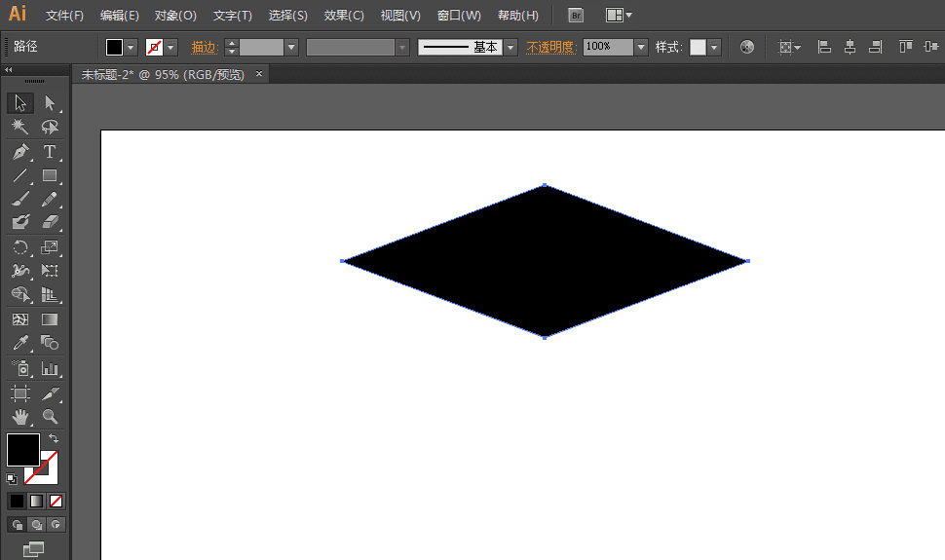Screen dimensions: 945x560
Task: Set paint to None mode
Action: (x=57, y=501)
